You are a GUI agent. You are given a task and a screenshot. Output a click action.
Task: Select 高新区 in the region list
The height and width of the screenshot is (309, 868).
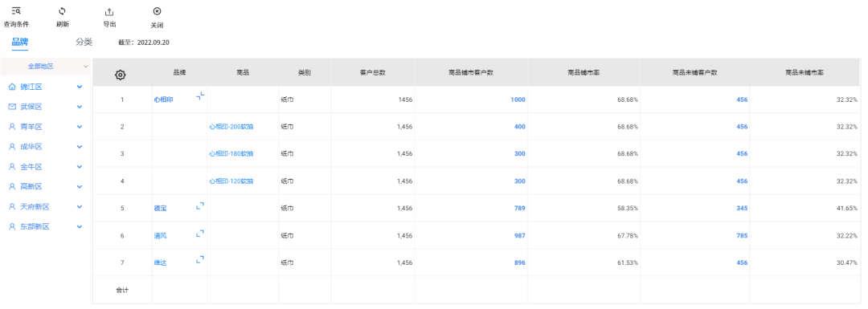[x=31, y=186]
